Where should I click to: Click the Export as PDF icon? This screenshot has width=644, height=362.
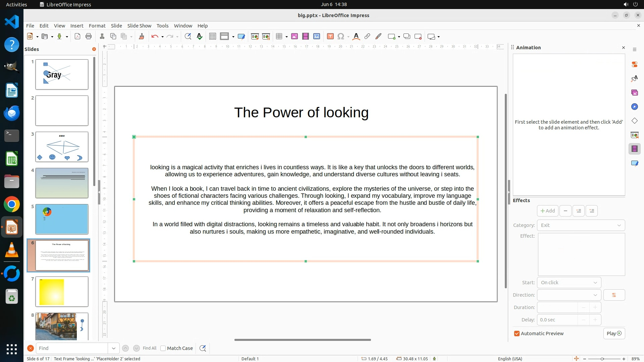(77, 37)
